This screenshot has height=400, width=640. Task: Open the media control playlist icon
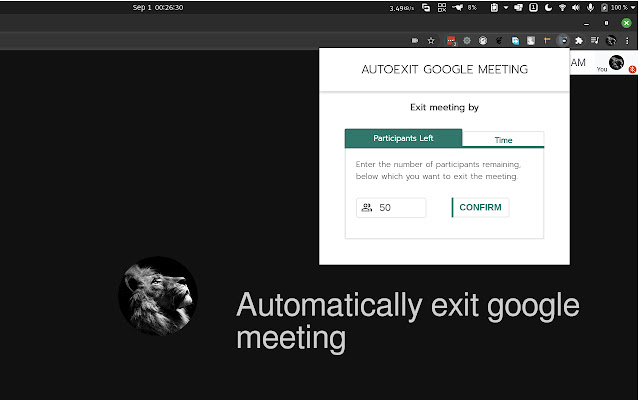[595, 40]
